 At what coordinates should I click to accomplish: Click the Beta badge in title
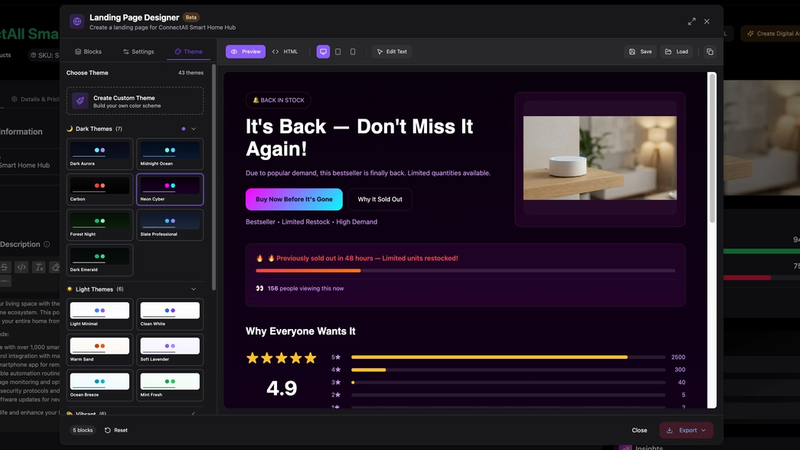pos(191,17)
